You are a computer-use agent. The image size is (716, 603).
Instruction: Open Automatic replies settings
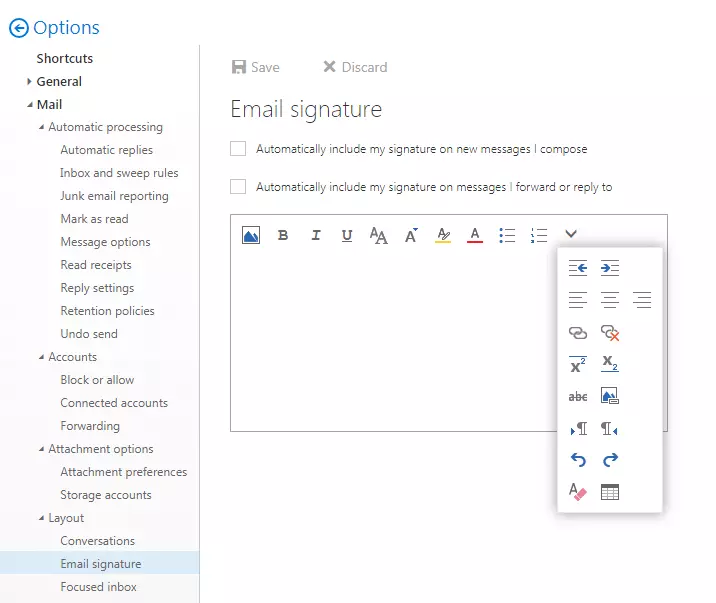tap(106, 150)
